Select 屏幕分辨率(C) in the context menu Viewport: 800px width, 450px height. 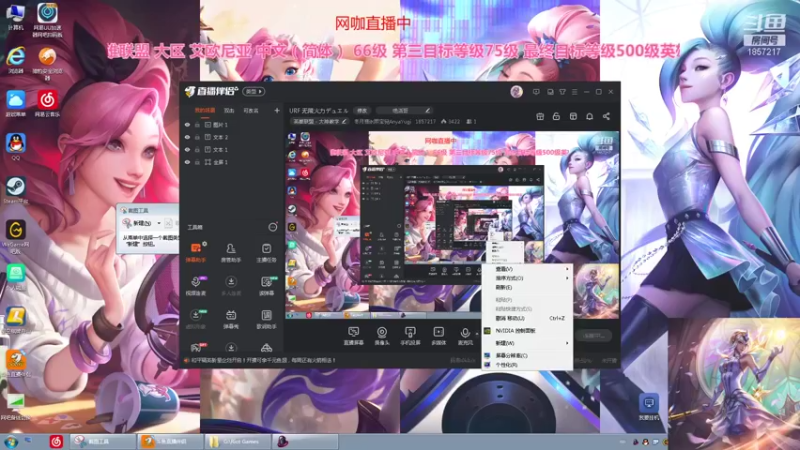coord(527,355)
